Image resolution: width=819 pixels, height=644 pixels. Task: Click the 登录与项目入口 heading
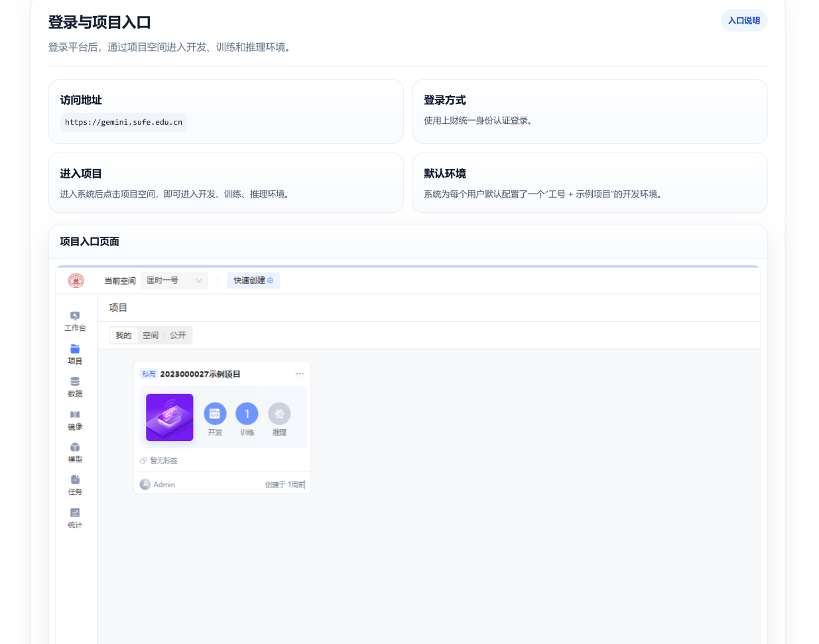tap(99, 23)
